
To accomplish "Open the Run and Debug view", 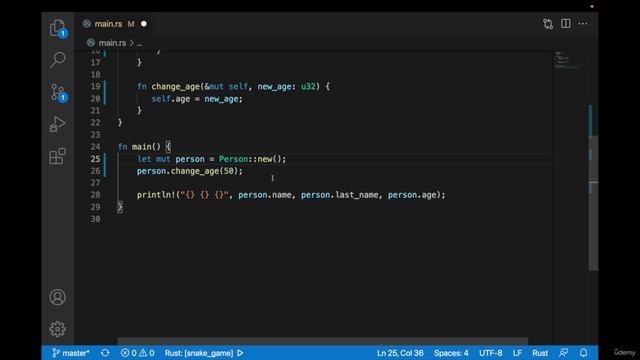I will pos(58,124).
